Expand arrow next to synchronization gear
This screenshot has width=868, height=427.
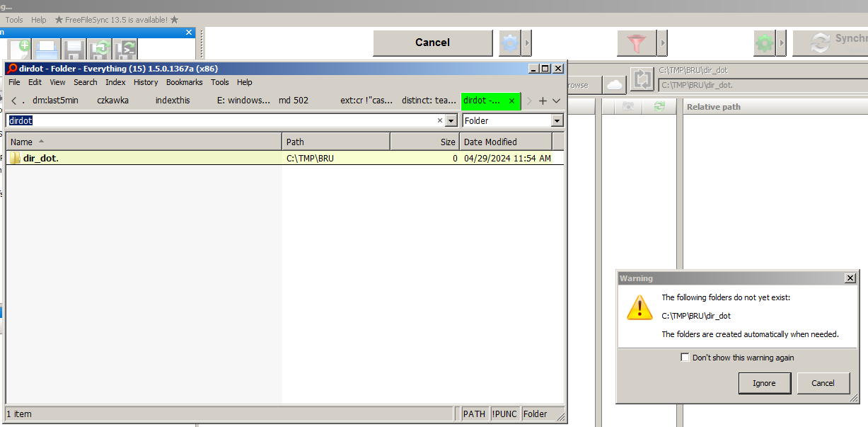coord(782,43)
